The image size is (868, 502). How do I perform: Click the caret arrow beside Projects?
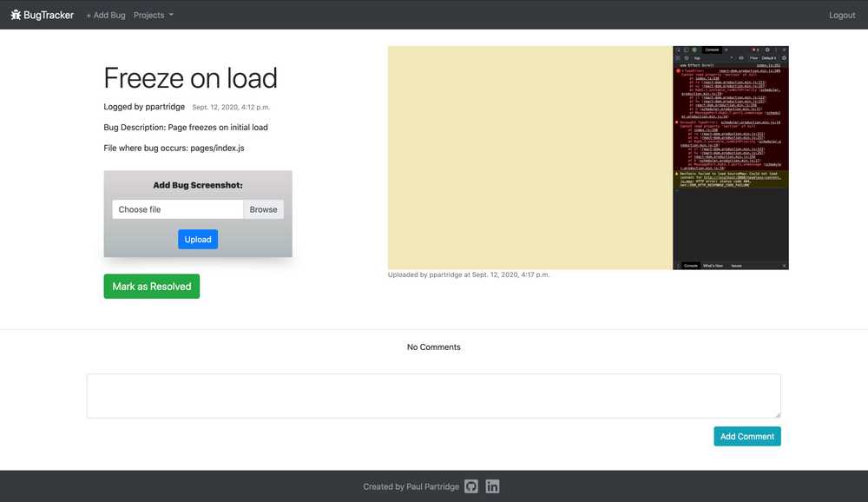tap(171, 15)
